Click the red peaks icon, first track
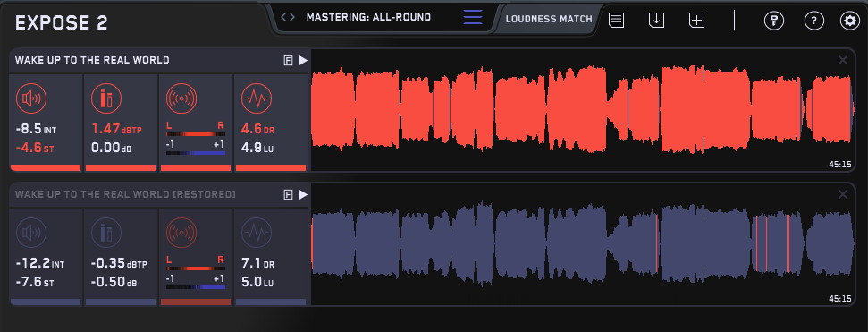 105,98
